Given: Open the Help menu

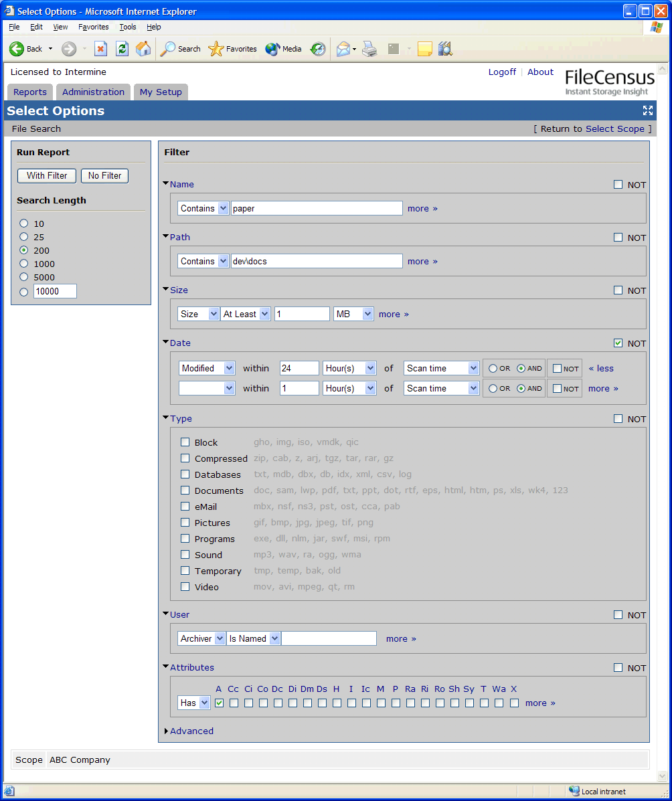Looking at the screenshot, I should click(x=154, y=27).
